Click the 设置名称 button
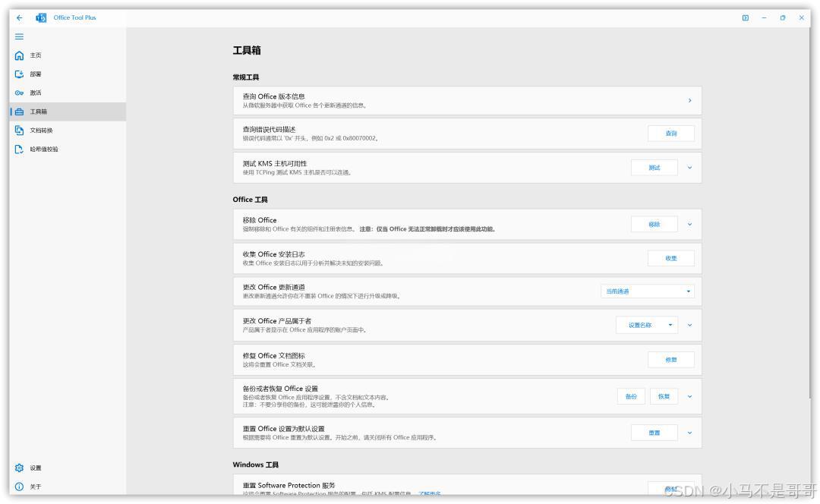The height and width of the screenshot is (504, 820). (x=640, y=325)
